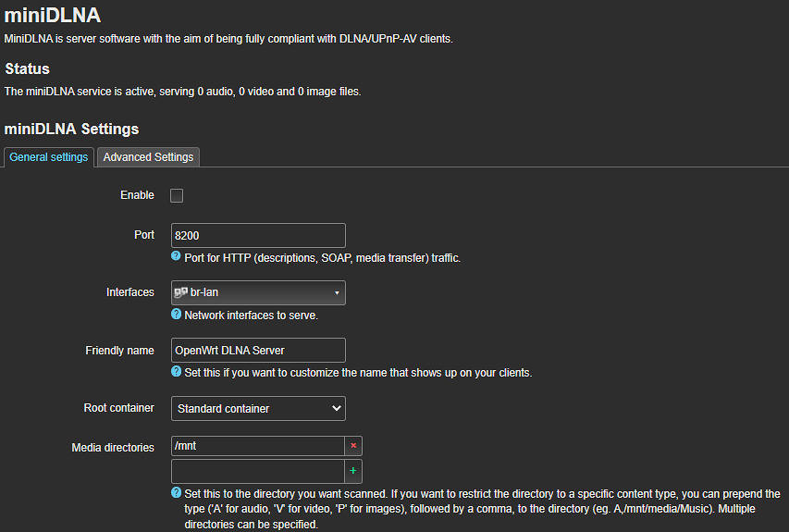Click the help icon beside Port description
789x532 pixels.
pos(176,256)
